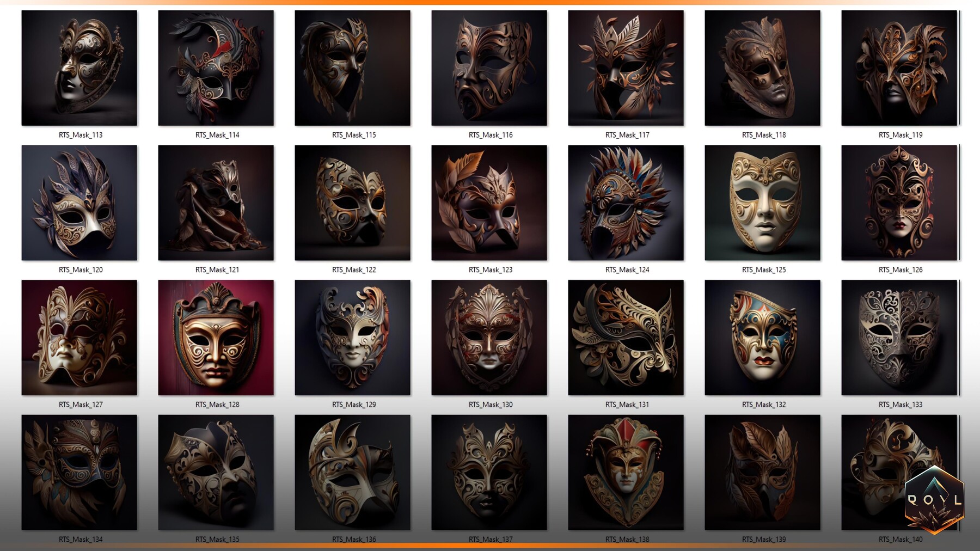The height and width of the screenshot is (551, 980).
Task: Select the RTS_Mask_116 mask image
Action: click(x=489, y=70)
